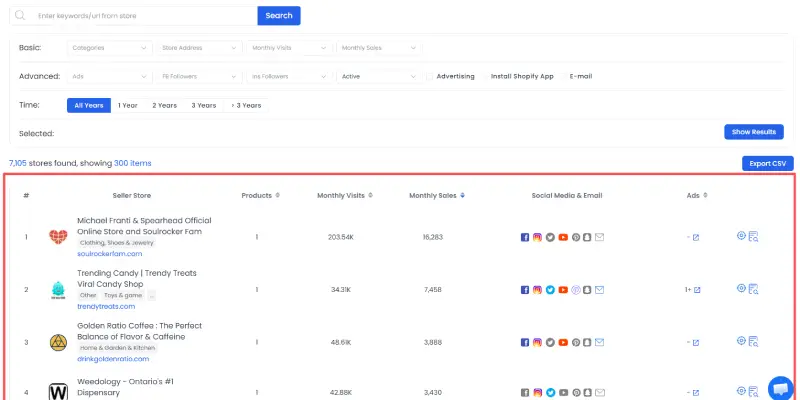Click email envelope icon in trendytreats.com row
Image resolution: width=800 pixels, height=400 pixels.
(599, 290)
